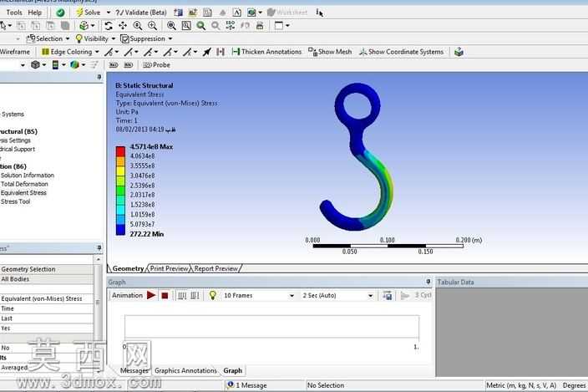Image resolution: width=588 pixels, height=392 pixels.
Task: Click the Export Video File icon
Action: point(388,296)
